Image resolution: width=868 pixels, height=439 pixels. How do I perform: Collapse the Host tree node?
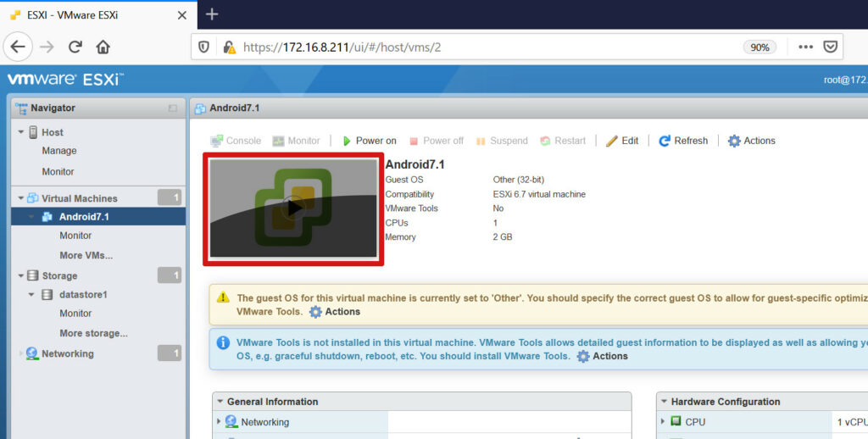[21, 132]
